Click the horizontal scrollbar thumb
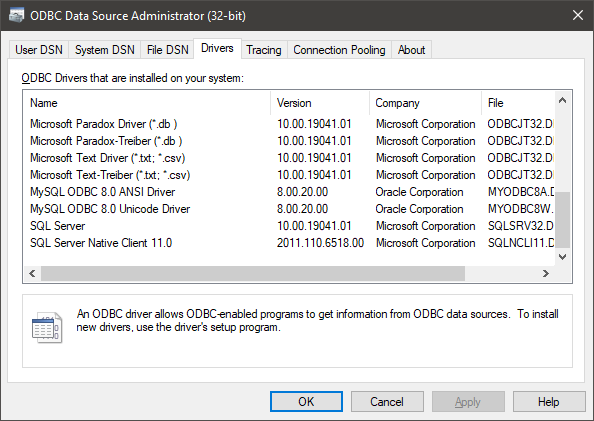 click(x=253, y=274)
